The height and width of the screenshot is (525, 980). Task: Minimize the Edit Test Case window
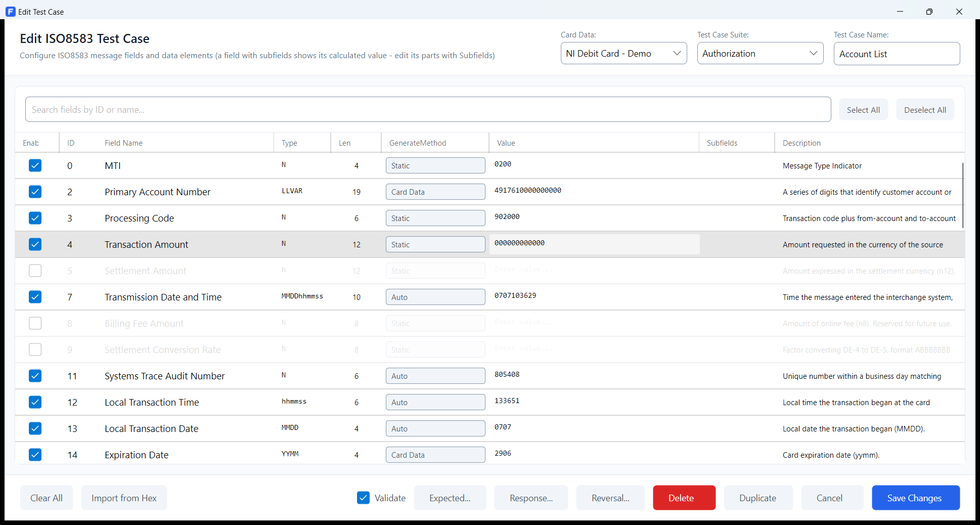click(x=900, y=12)
